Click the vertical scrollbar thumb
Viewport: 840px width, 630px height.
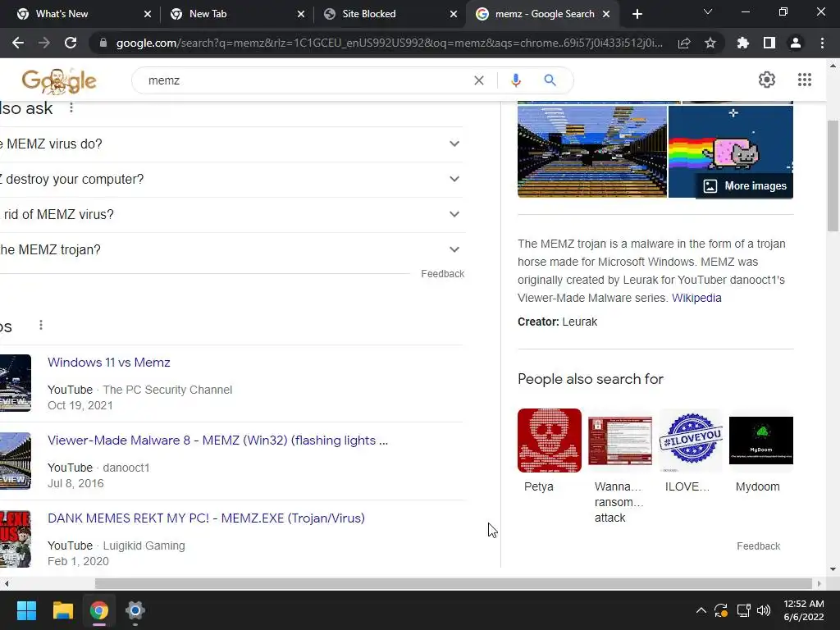click(x=833, y=176)
